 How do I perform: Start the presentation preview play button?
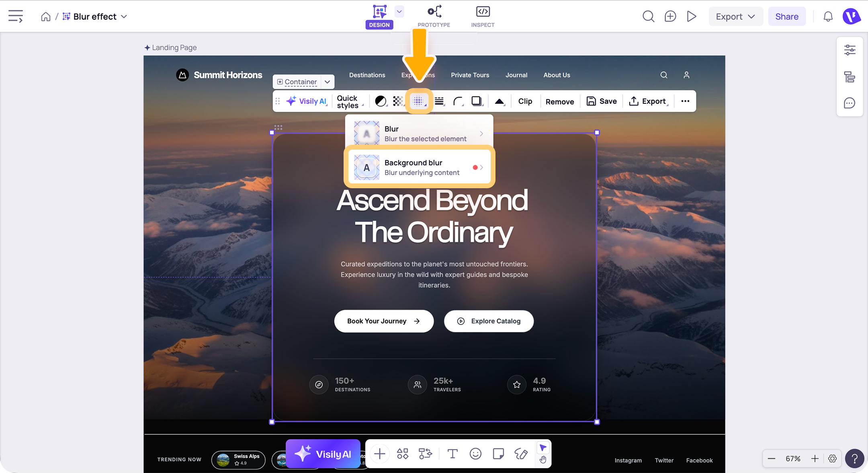692,16
